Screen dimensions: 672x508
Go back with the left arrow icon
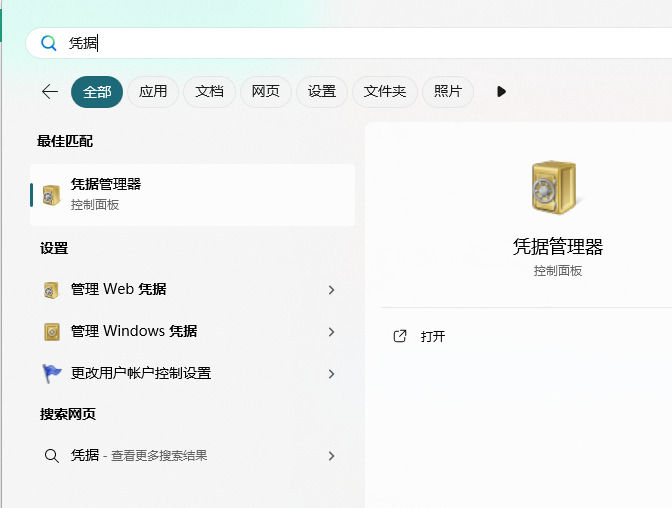(x=50, y=92)
